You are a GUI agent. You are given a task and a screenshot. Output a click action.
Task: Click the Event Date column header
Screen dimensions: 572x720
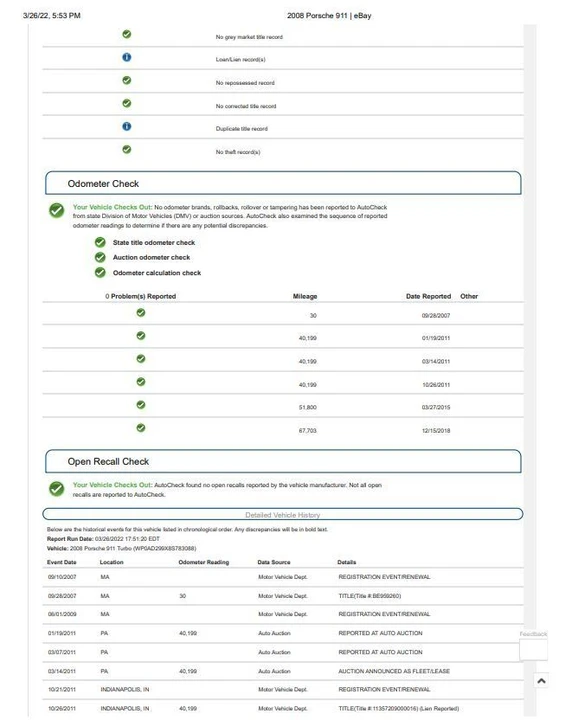[62, 562]
